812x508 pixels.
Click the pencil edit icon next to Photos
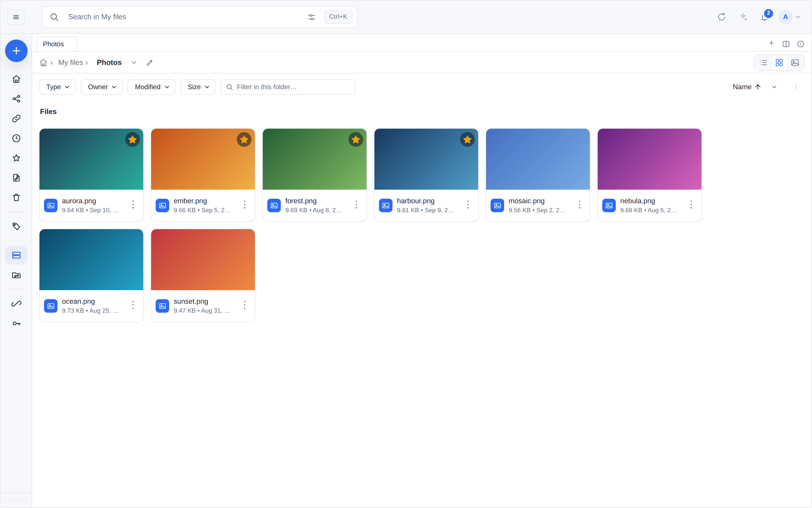point(150,63)
